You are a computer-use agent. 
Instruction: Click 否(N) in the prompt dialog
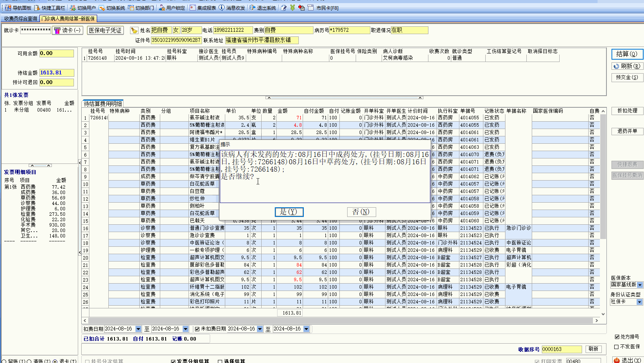pyautogui.click(x=361, y=212)
